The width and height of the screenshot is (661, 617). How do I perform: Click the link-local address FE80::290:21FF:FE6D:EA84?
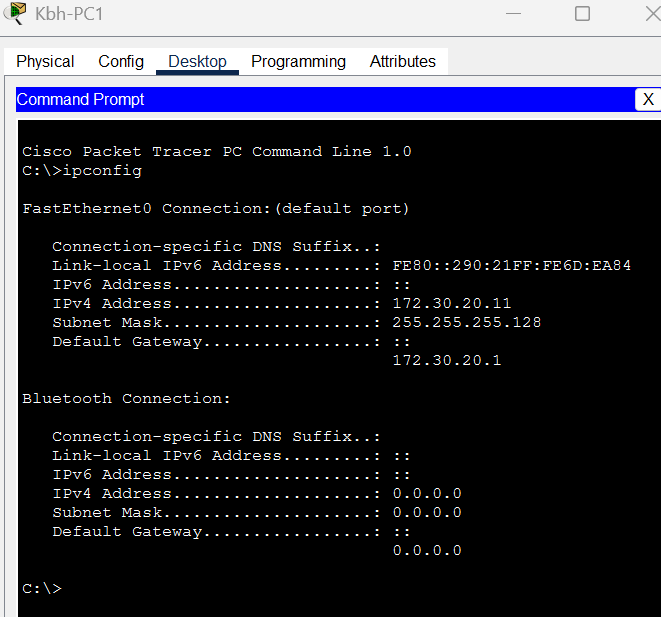[511, 266]
